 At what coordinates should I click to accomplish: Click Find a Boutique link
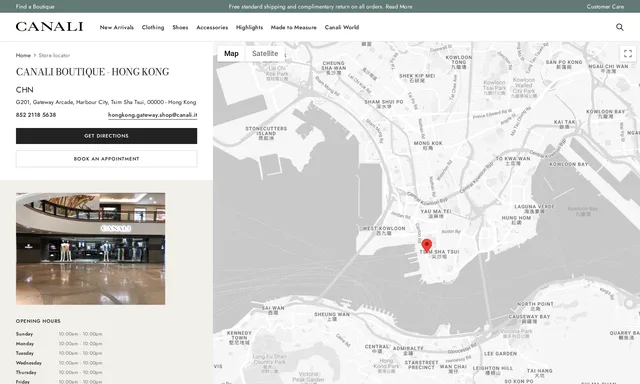click(35, 7)
